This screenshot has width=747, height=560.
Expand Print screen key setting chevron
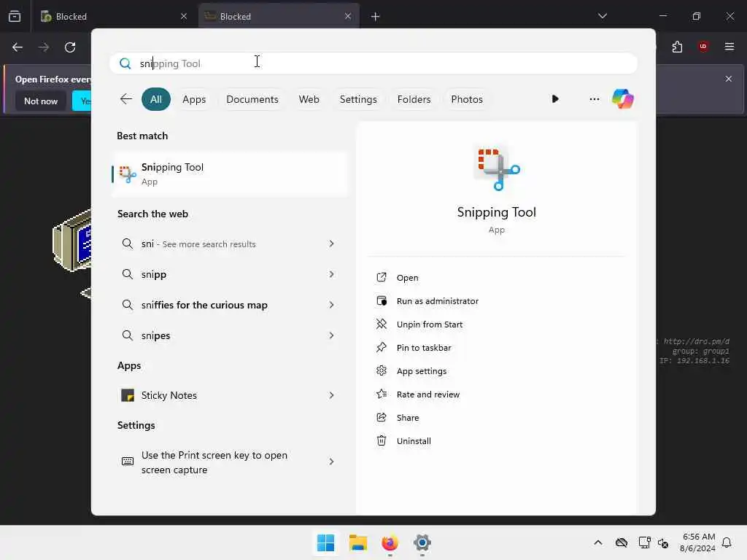pyautogui.click(x=331, y=462)
